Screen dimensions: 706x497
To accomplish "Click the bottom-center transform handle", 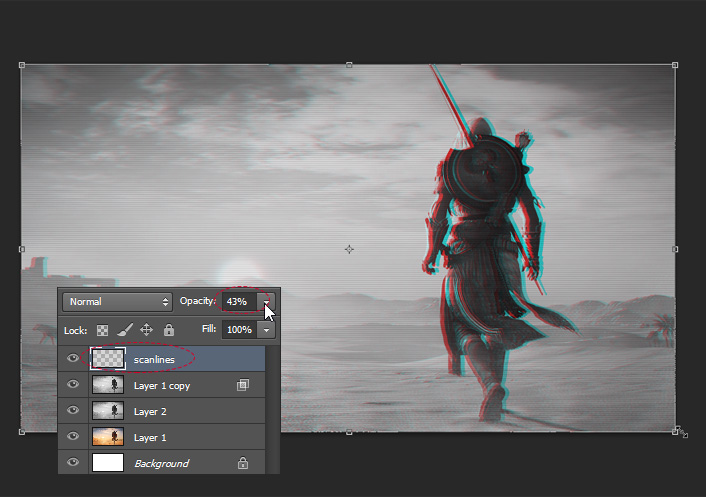I will click(x=349, y=432).
